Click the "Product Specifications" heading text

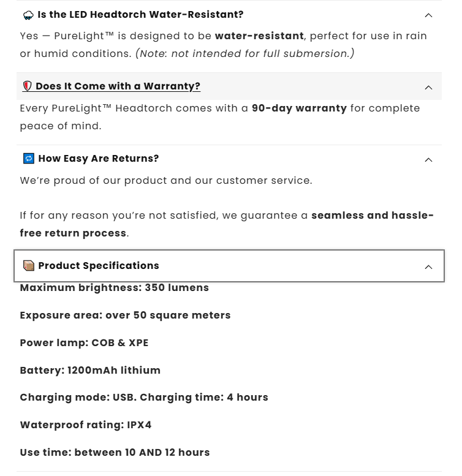tap(99, 266)
